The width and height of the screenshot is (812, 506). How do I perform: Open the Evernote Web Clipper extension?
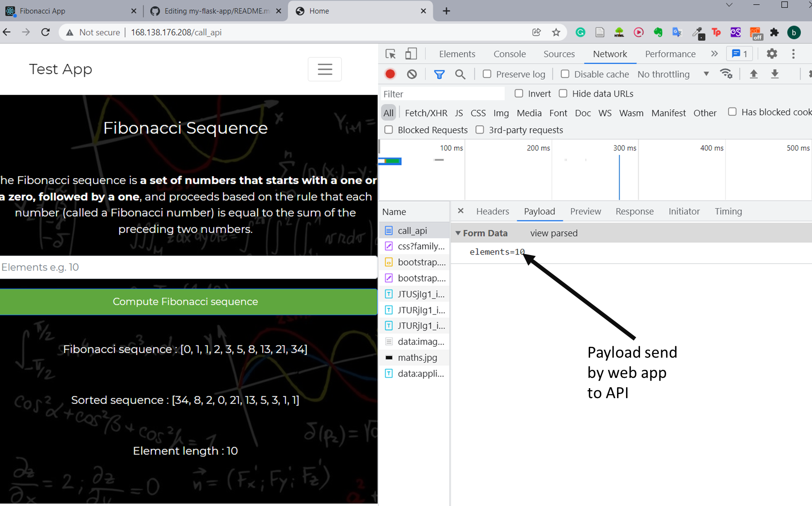[658, 32]
